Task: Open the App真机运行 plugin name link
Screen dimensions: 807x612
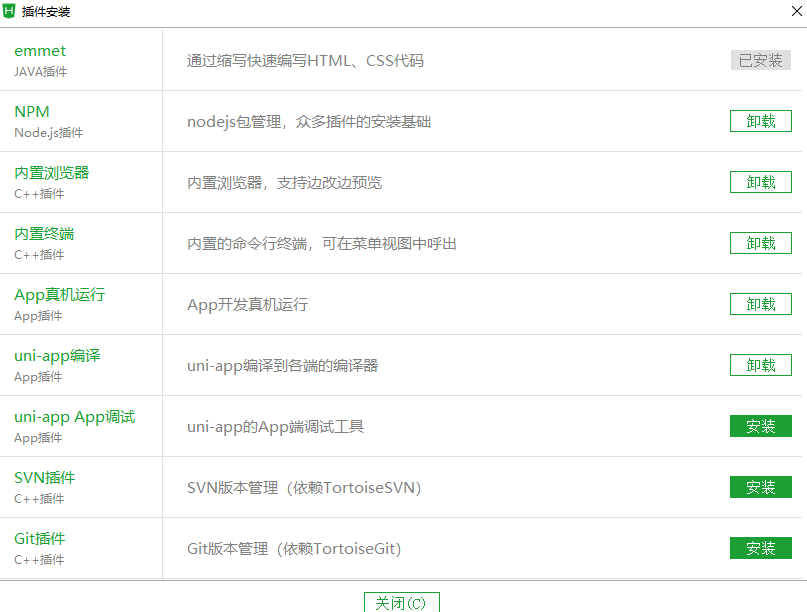Action: point(60,295)
